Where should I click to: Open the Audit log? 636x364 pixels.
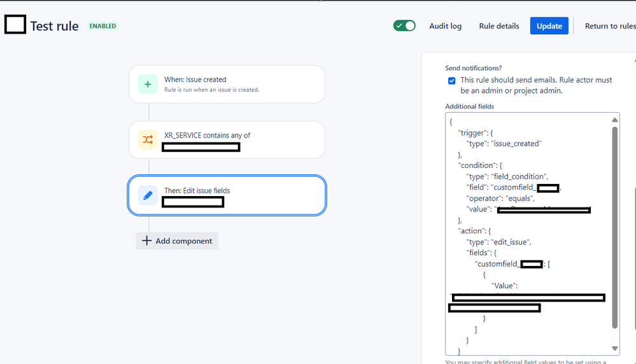coord(446,26)
